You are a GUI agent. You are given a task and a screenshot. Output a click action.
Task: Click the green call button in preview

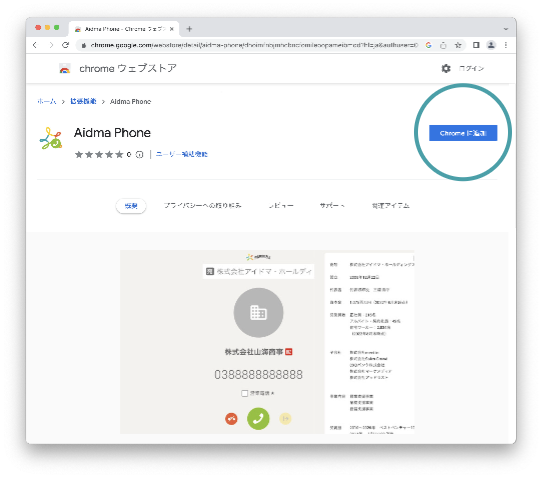coord(258,419)
